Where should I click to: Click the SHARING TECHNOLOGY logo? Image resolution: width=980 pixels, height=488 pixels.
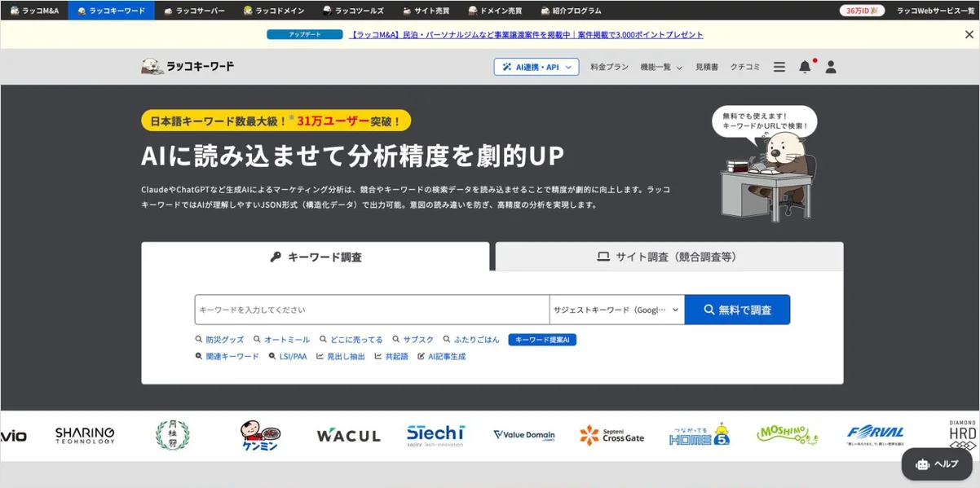pos(85,436)
